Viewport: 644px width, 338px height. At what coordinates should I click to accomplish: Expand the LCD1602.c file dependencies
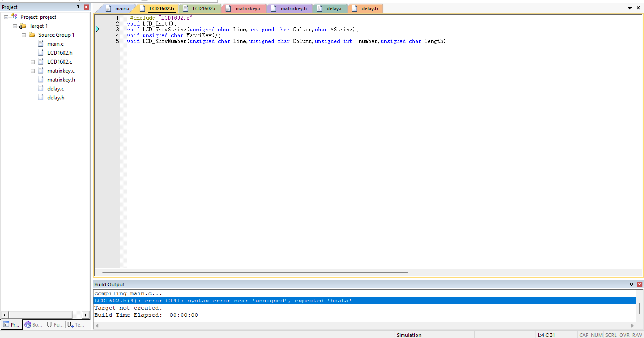click(x=33, y=62)
